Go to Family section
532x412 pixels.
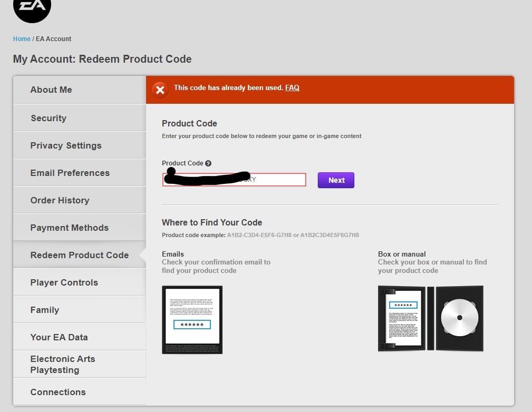[80, 310]
